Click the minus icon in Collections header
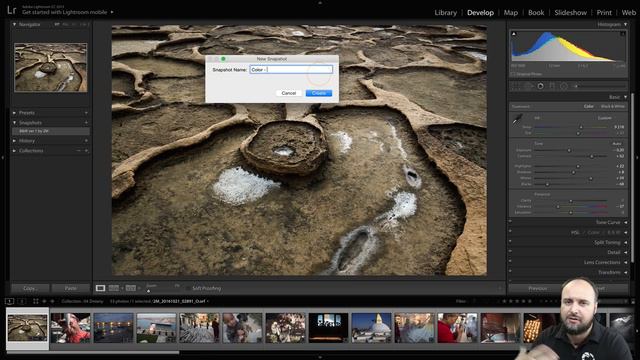 click(x=79, y=151)
